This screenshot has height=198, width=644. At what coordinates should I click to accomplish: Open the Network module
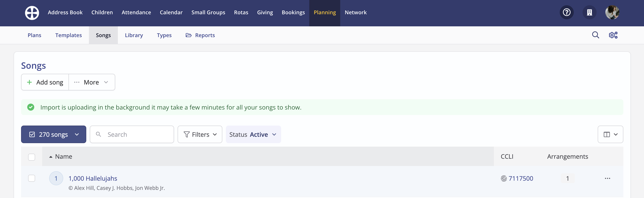(x=356, y=12)
